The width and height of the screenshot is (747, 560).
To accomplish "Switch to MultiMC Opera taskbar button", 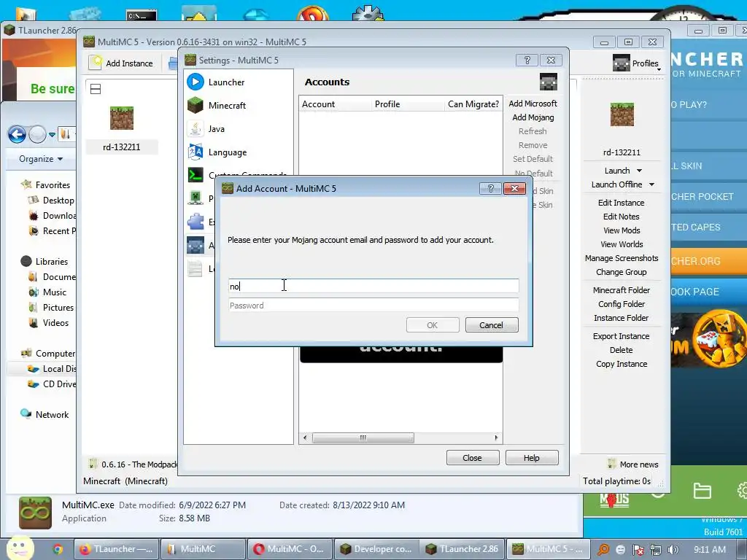I will [x=289, y=549].
